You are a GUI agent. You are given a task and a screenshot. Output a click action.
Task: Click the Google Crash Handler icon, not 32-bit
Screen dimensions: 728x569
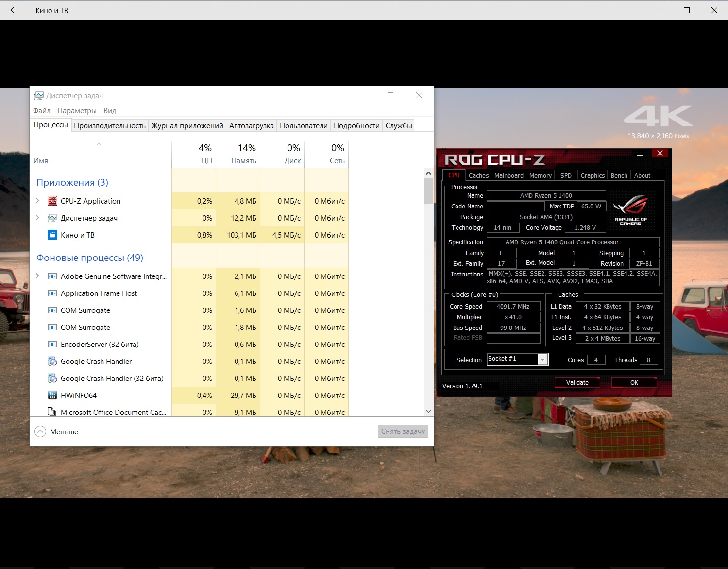pyautogui.click(x=52, y=361)
